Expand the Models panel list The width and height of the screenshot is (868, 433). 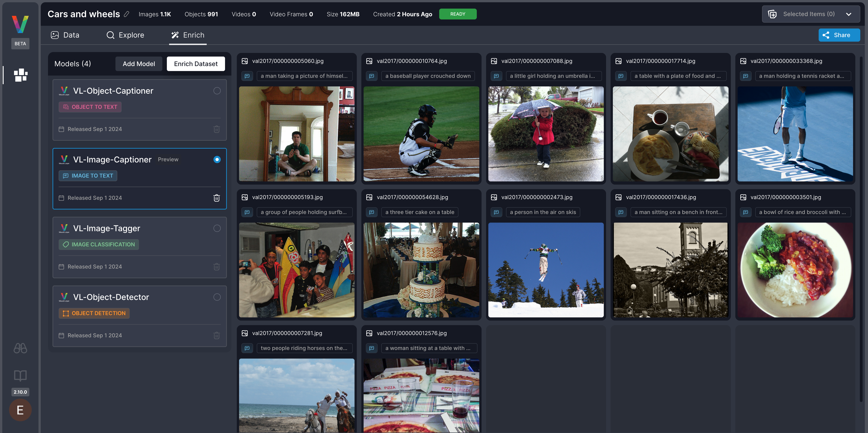(72, 64)
